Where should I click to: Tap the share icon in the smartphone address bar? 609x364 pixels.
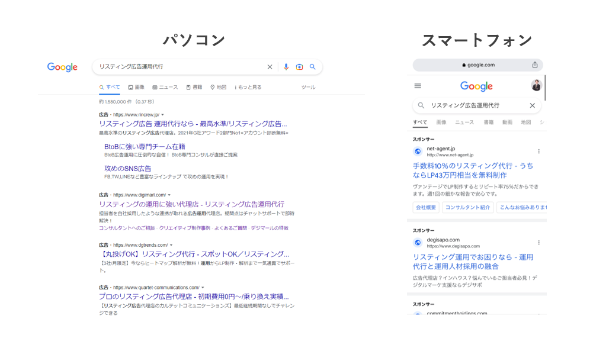click(x=535, y=65)
